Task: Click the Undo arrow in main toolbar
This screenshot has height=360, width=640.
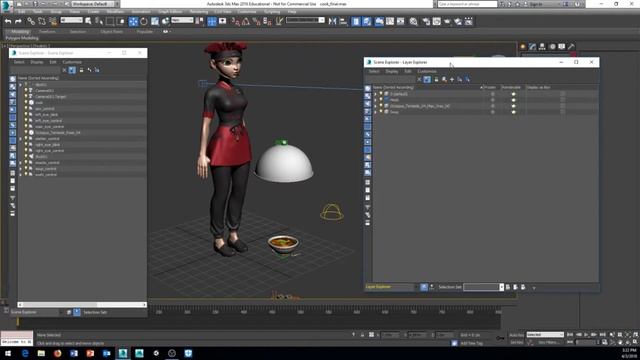Action: pos(8,21)
